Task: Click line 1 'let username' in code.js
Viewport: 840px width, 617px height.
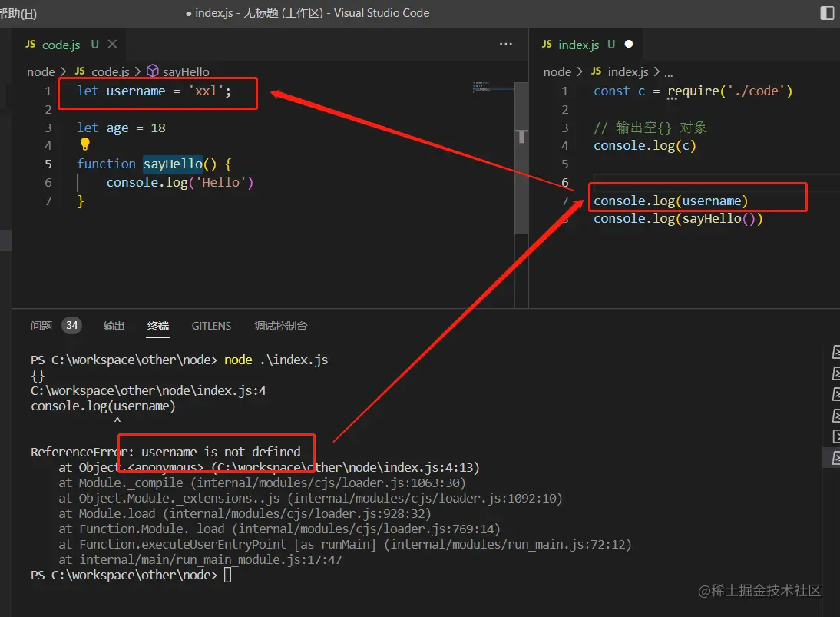Action: click(154, 91)
